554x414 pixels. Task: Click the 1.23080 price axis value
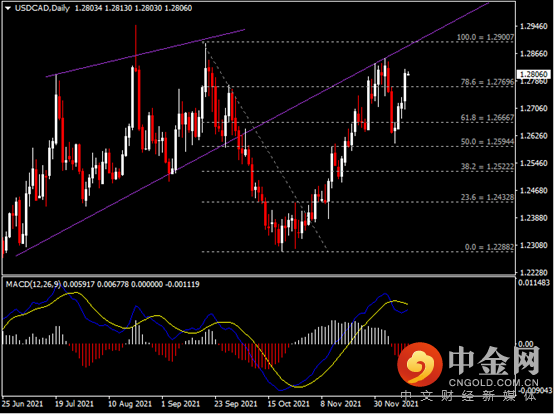(x=533, y=245)
